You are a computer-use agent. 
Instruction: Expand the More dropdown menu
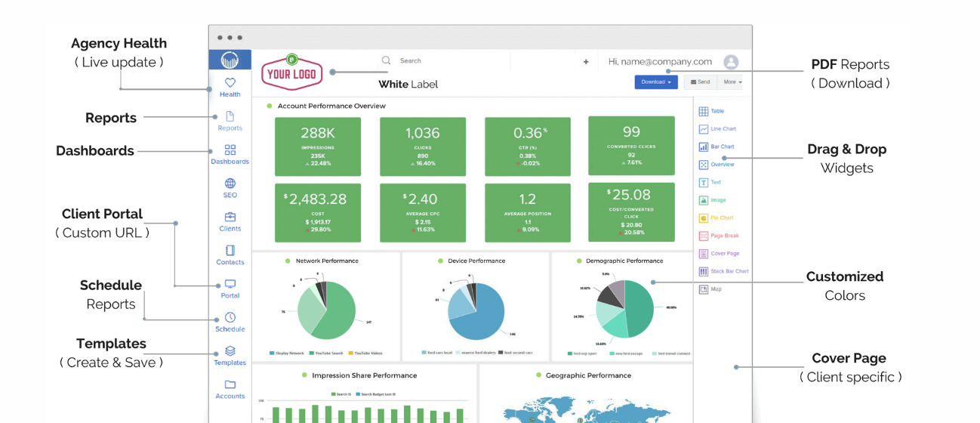click(732, 82)
